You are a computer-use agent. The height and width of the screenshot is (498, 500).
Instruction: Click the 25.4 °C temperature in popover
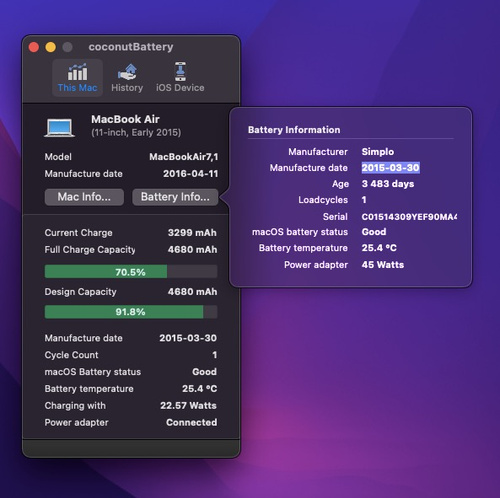(379, 248)
